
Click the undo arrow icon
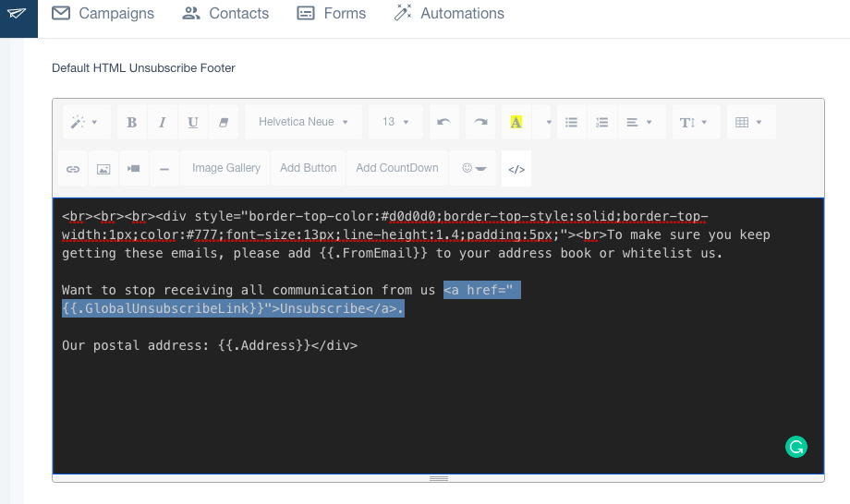click(x=443, y=122)
